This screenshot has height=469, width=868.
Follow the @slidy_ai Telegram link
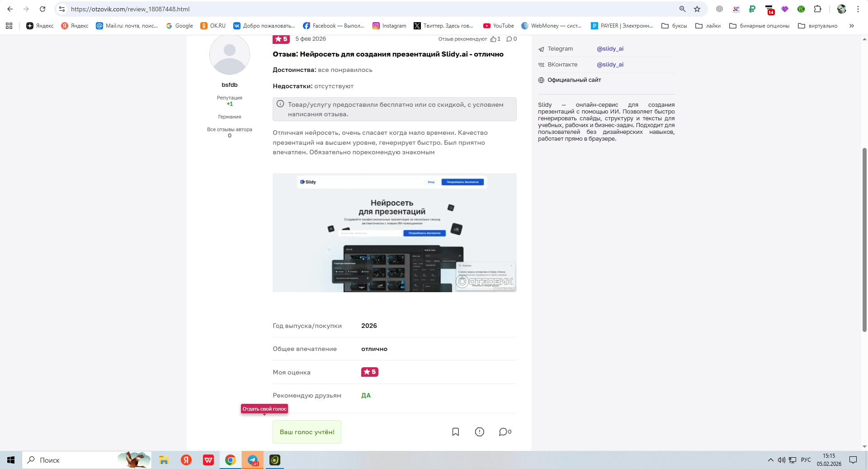[610, 49]
